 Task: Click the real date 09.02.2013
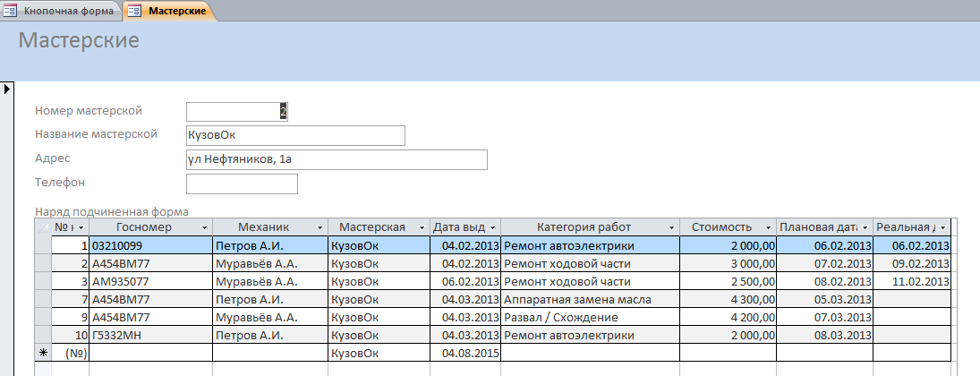coord(912,263)
